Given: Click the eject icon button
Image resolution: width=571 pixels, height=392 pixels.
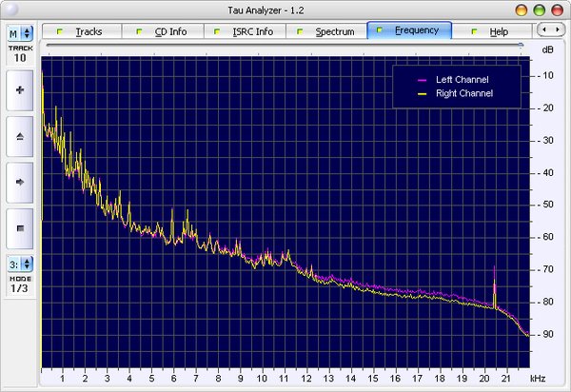Looking at the screenshot, I should 20,136.
